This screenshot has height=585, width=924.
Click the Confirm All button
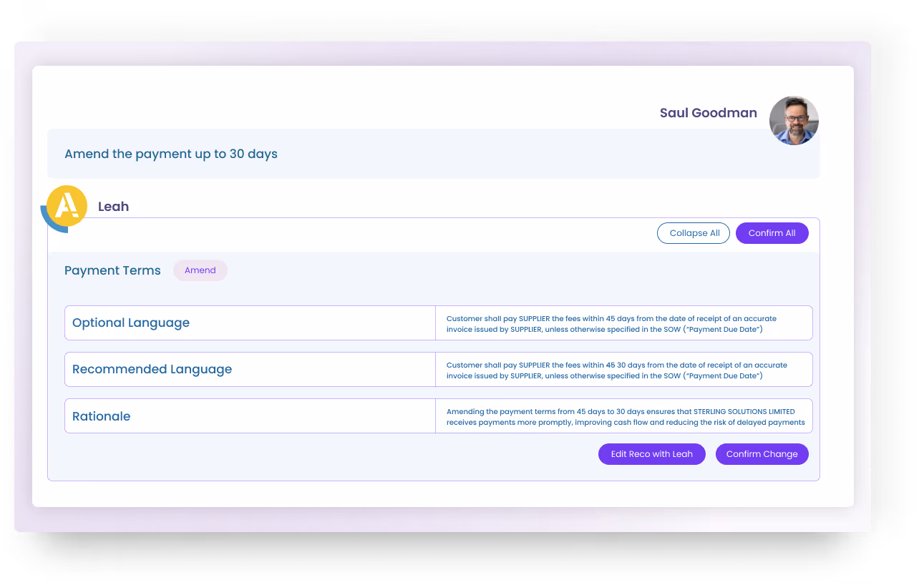point(772,233)
